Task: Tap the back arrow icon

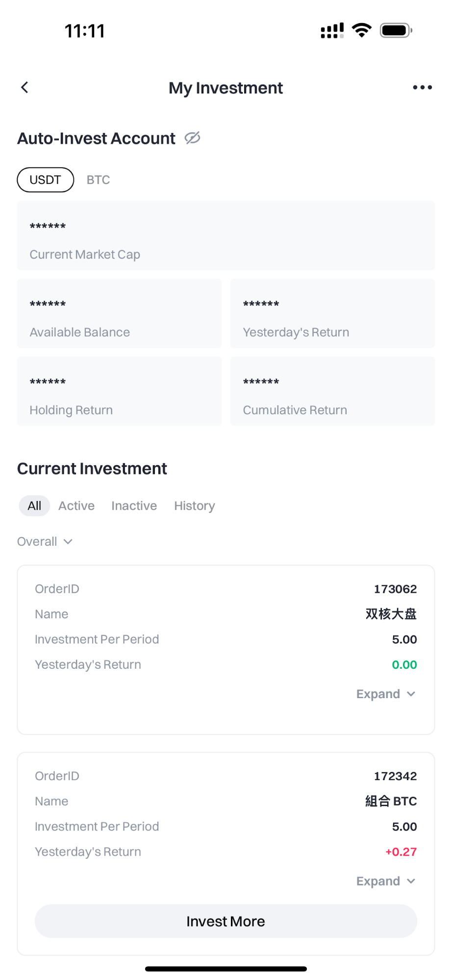Action: tap(25, 88)
